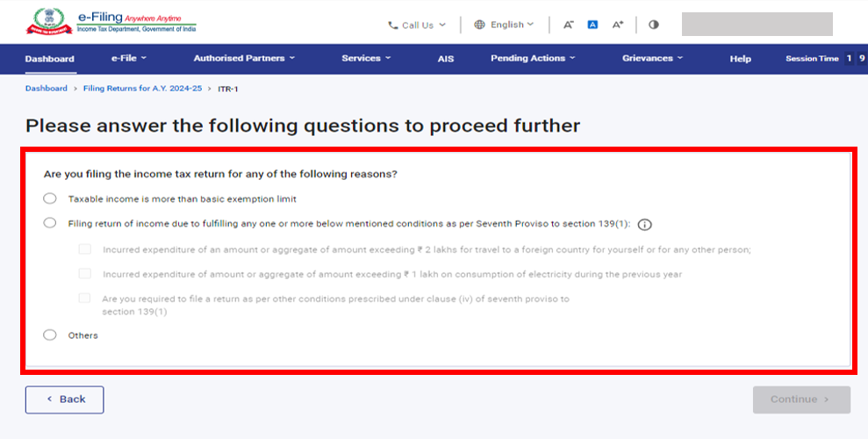The width and height of the screenshot is (868, 439).
Task: Expand the e-File dropdown menu
Action: coord(128,59)
